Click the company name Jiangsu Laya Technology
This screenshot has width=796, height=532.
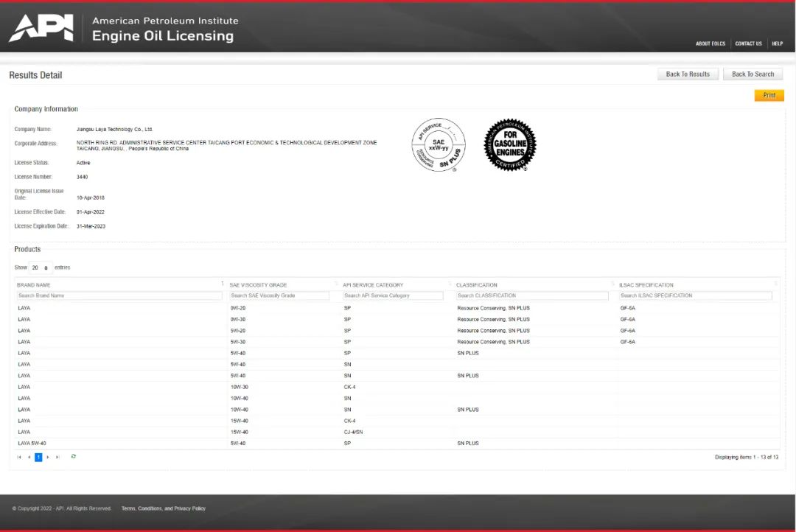click(114, 130)
